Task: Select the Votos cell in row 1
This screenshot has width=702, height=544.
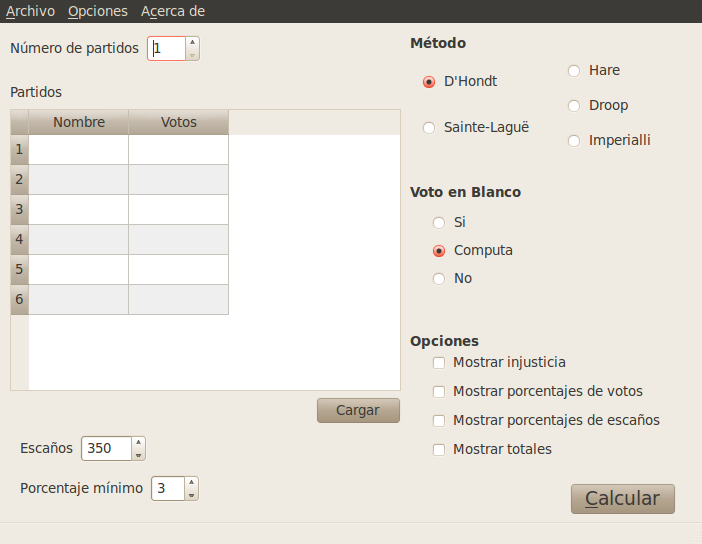Action: tap(179, 150)
